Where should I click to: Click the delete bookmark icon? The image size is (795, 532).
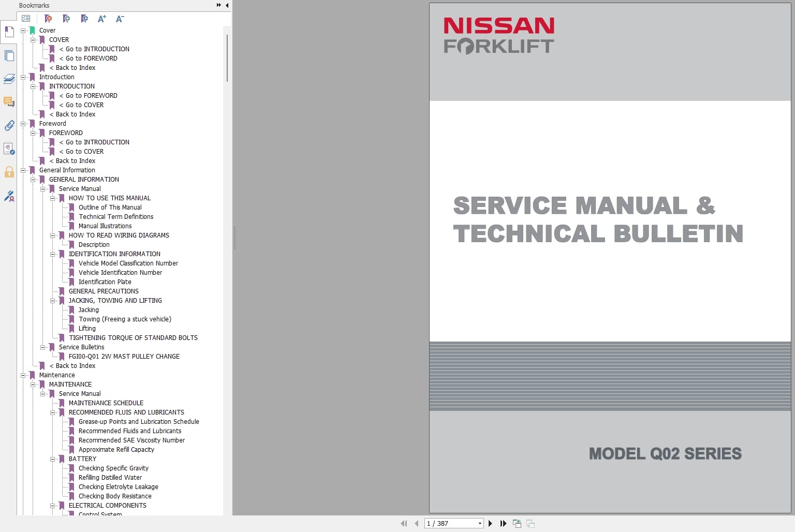click(x=48, y=19)
